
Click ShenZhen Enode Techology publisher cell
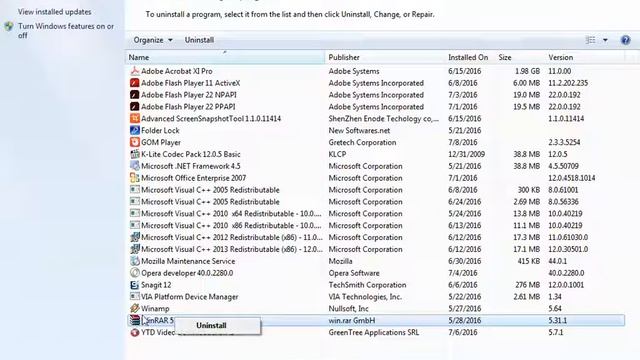tap(384, 118)
